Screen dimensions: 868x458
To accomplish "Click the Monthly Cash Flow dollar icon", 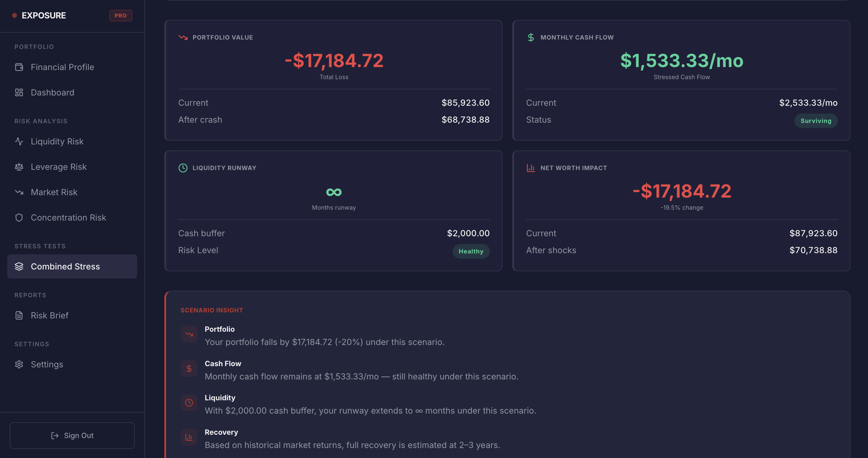I will pos(531,37).
